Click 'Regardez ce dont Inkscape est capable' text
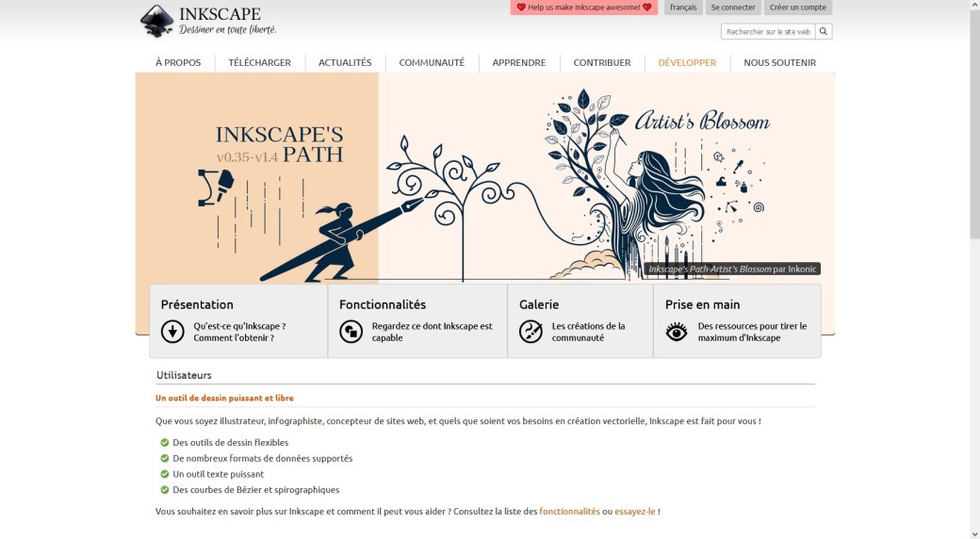Viewport: 980px width, 539px height. pyautogui.click(x=432, y=332)
